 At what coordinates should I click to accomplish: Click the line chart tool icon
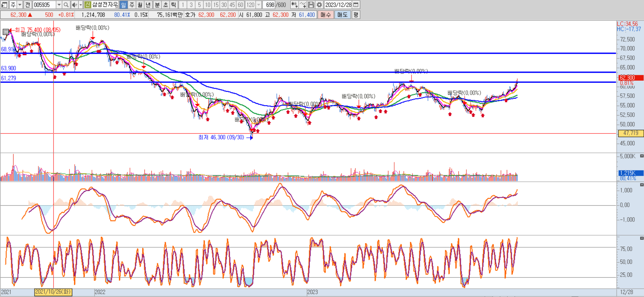[303, 5]
